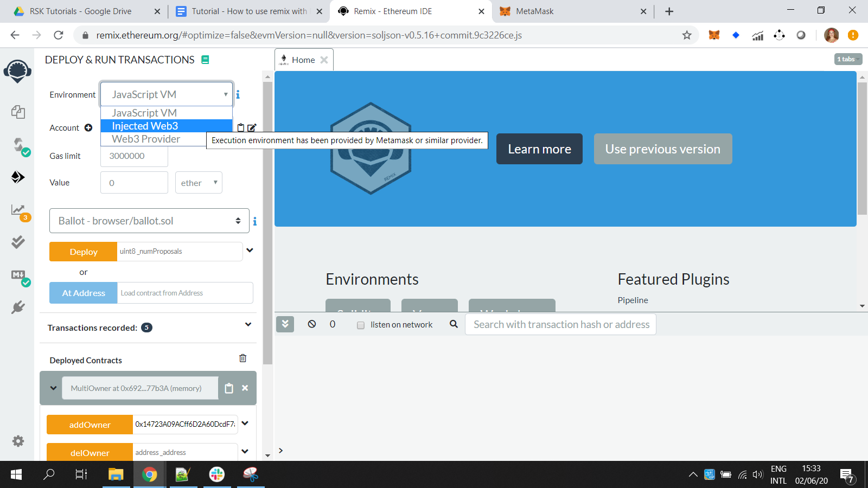
Task: Open the ether unit dropdown
Action: pyautogui.click(x=199, y=183)
